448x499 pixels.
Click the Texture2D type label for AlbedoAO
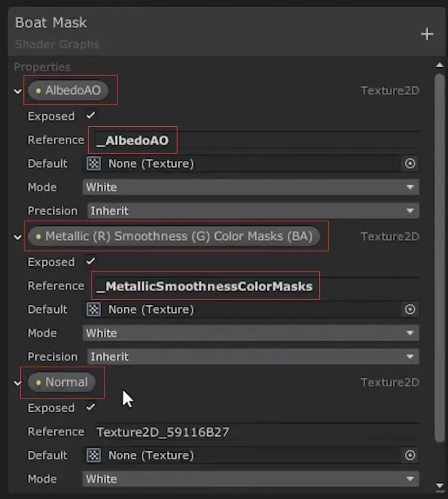tap(390, 91)
